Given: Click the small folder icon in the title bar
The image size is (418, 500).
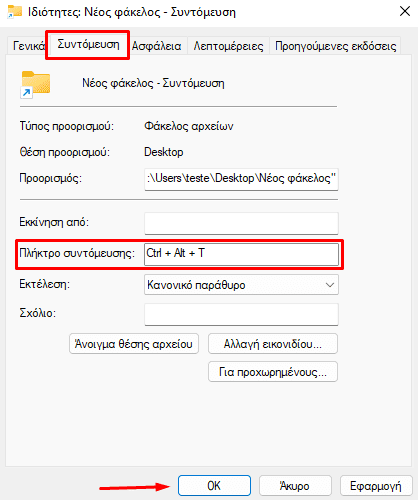Looking at the screenshot, I should (15, 12).
